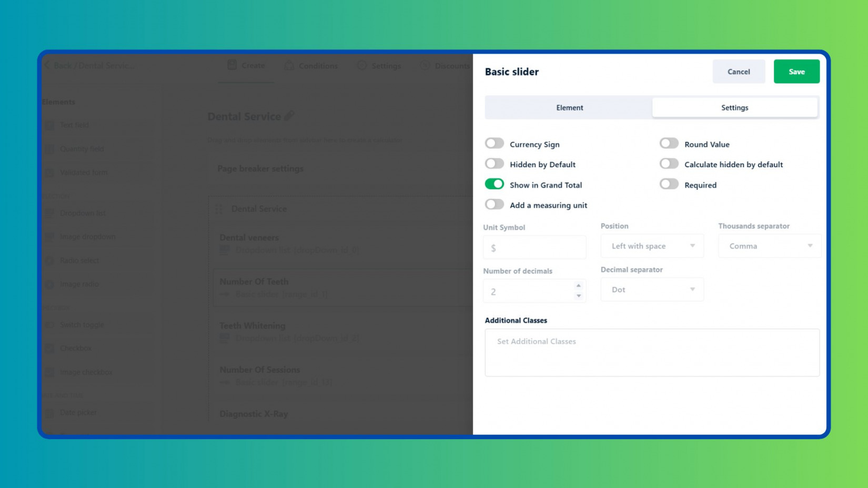Save the Basic slider configuration
Screen dimensions: 868x488
pyautogui.click(x=796, y=72)
